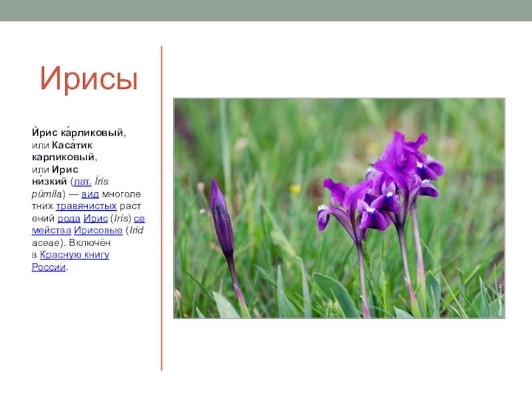Click the bold 'низкий' word

pyautogui.click(x=49, y=182)
